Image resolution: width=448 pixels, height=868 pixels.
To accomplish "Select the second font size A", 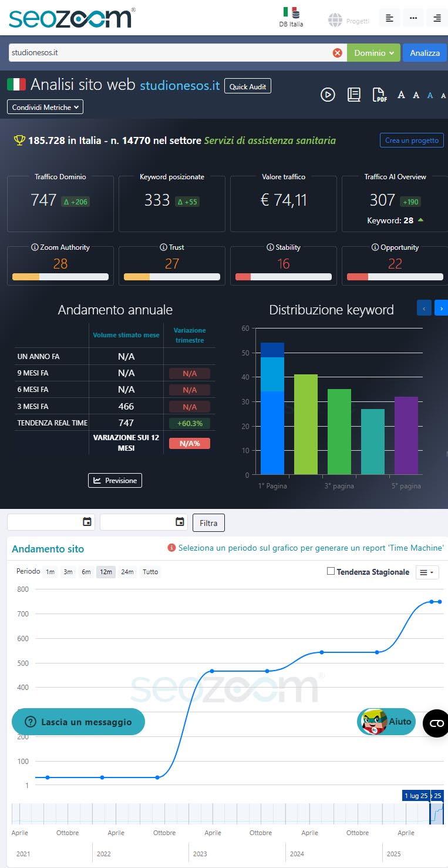I will click(416, 95).
